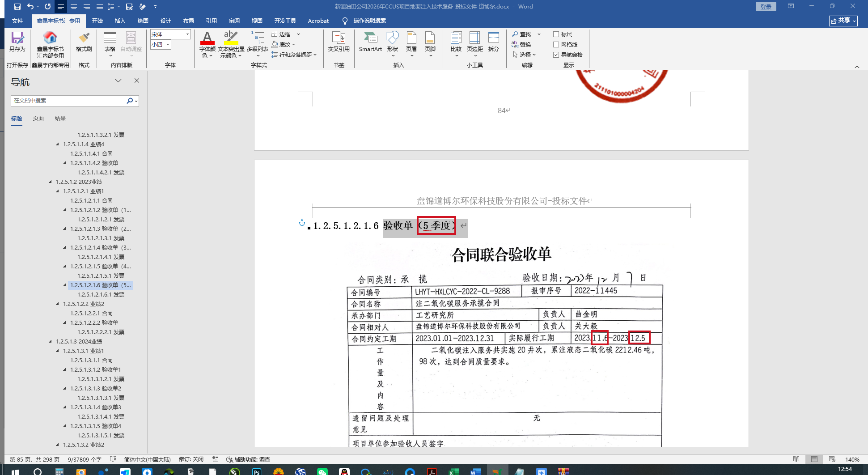This screenshot has width=868, height=475.
Task: Click the 140% zoom level
Action: [852, 459]
